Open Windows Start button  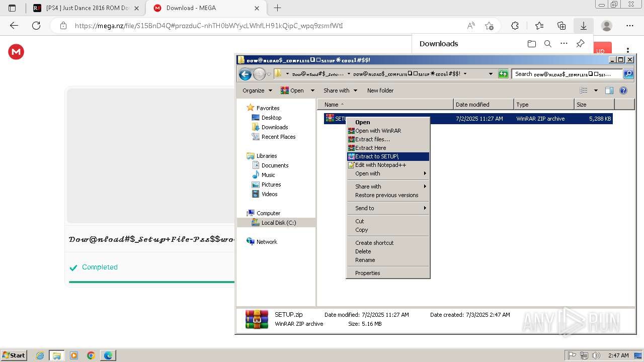[x=14, y=355]
